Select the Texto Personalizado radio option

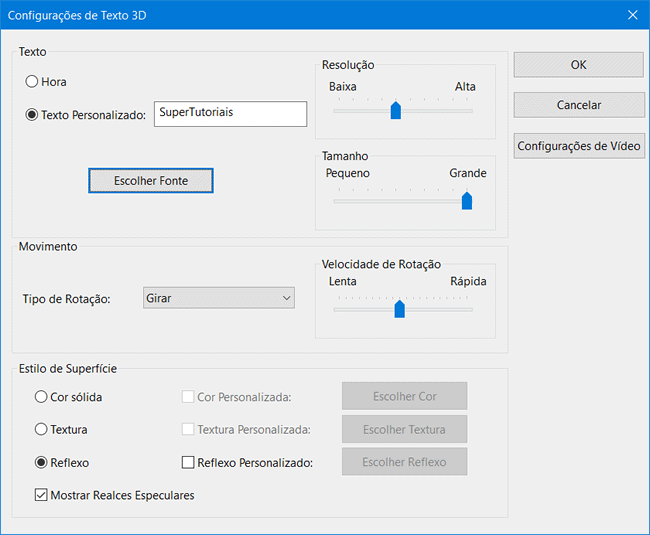32,115
